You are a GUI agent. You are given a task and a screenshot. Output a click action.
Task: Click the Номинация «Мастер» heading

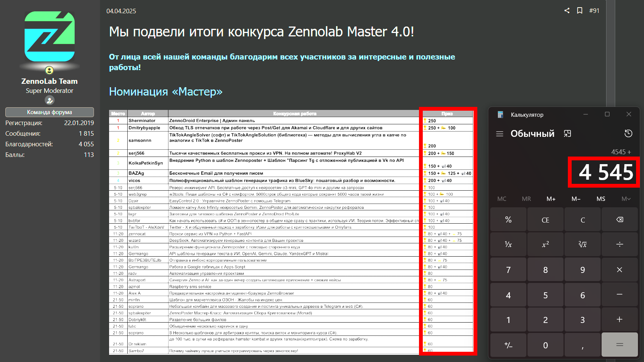point(166,92)
